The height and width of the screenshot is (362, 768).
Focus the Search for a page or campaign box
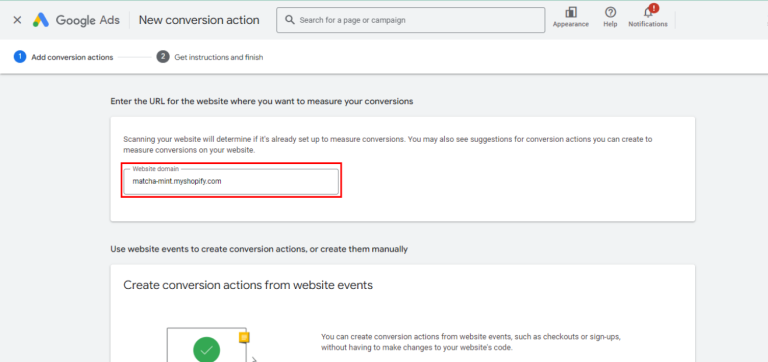coord(410,20)
